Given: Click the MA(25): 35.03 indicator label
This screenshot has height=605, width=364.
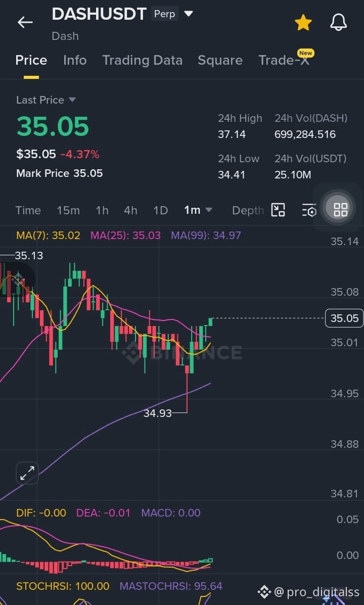Looking at the screenshot, I should tap(125, 236).
